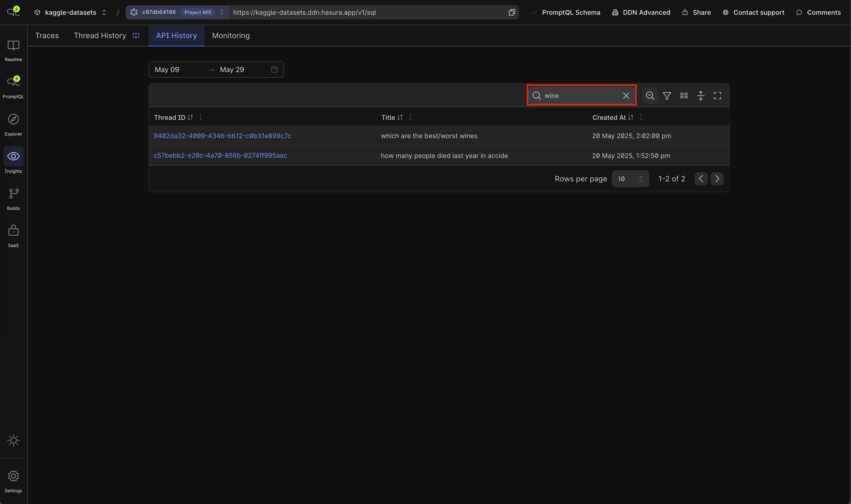This screenshot has height=504, width=851.
Task: Adjust row density with the row height icon
Action: (x=701, y=95)
